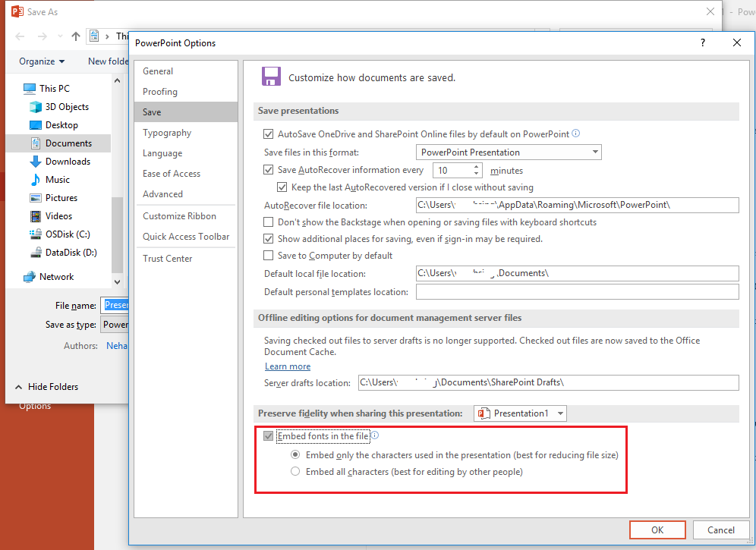The image size is (756, 550).
Task: Toggle Keep the last AutoRecovered version checkbox
Action: [282, 187]
